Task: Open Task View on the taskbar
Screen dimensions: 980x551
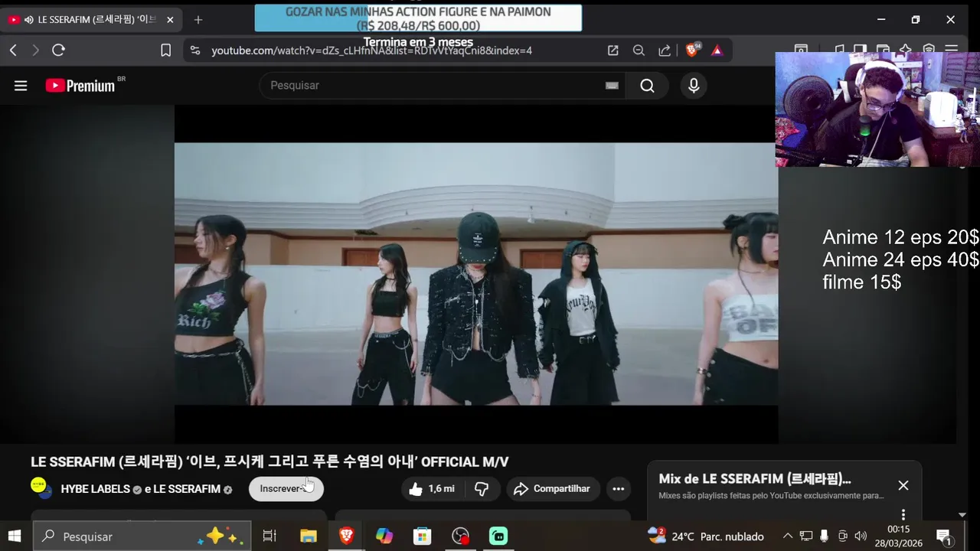Action: [269, 536]
